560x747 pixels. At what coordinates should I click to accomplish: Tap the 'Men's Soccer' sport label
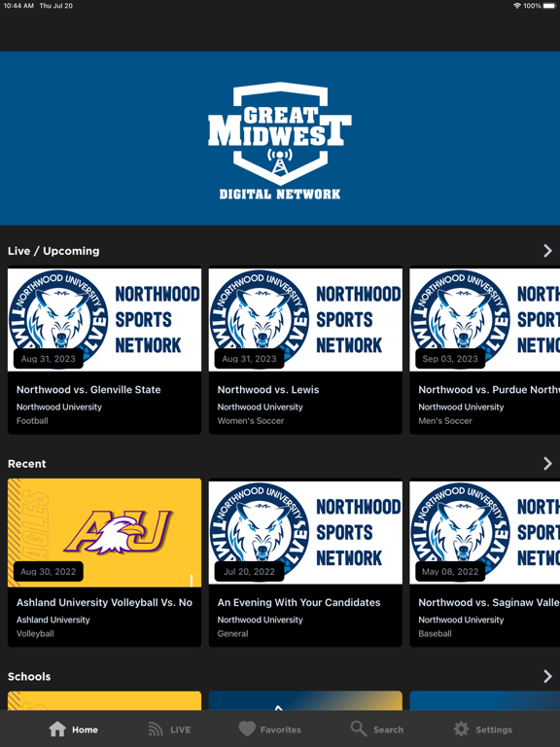[445, 421]
